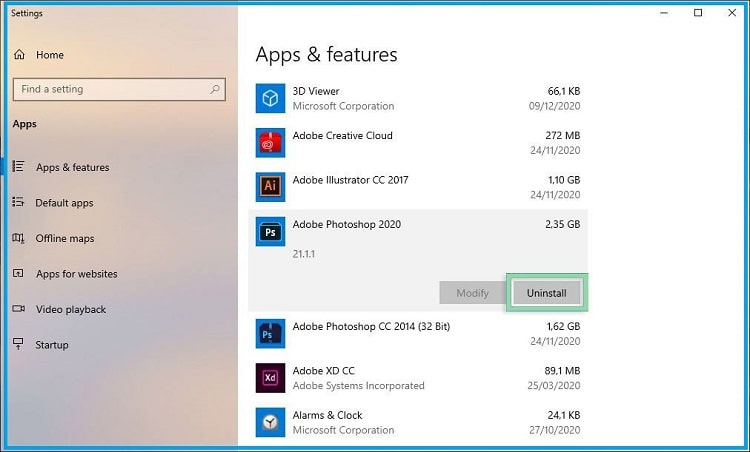Click Adobe Photoshop 2020 title text
The width and height of the screenshot is (750, 452).
[347, 224]
